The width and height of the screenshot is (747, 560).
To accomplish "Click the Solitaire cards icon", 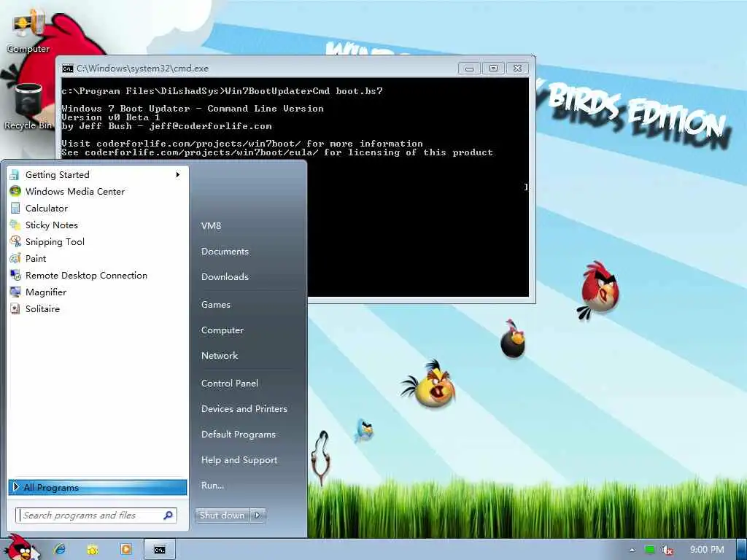I will pos(15,309).
